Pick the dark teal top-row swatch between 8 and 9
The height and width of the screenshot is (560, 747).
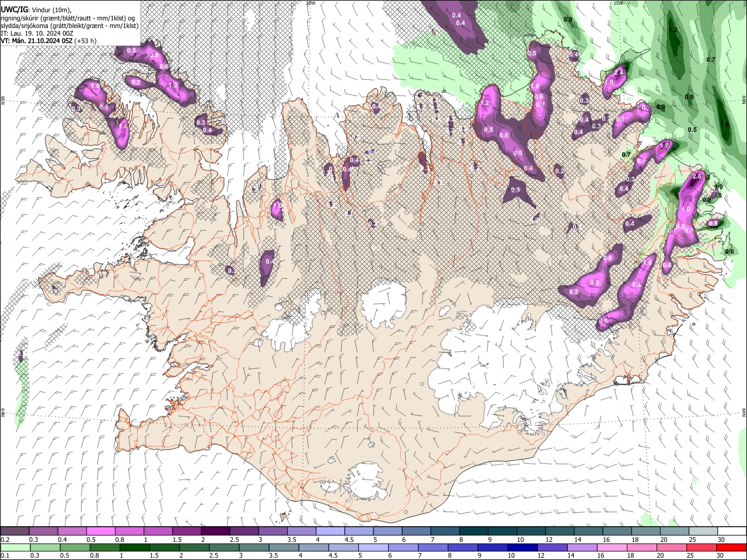point(473,531)
